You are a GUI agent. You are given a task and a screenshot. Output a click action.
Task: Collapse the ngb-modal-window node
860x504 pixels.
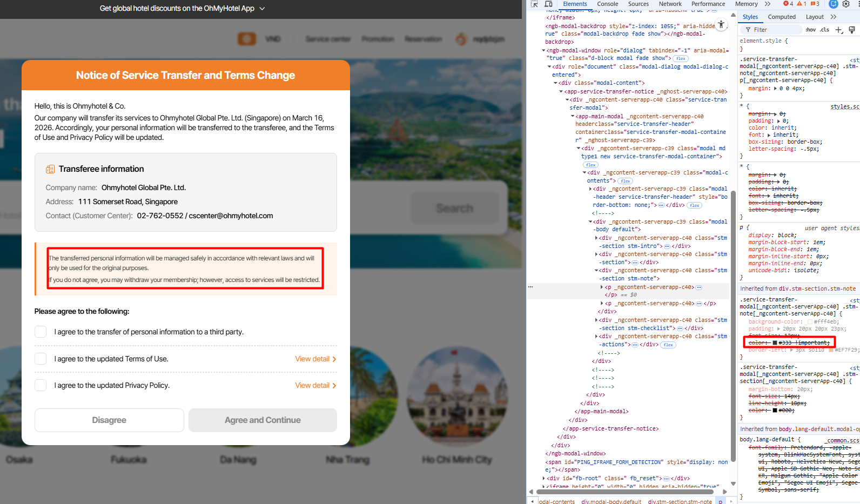(543, 51)
